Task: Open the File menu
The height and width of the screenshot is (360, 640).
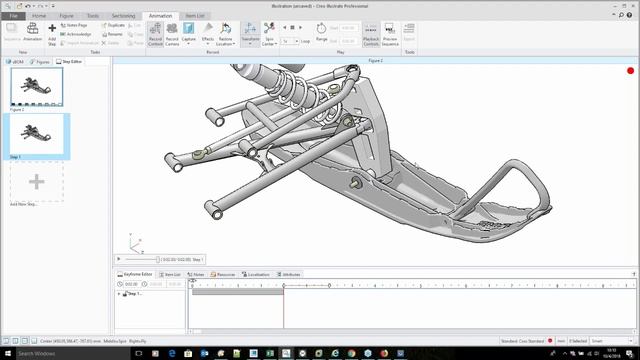Action: pos(13,16)
